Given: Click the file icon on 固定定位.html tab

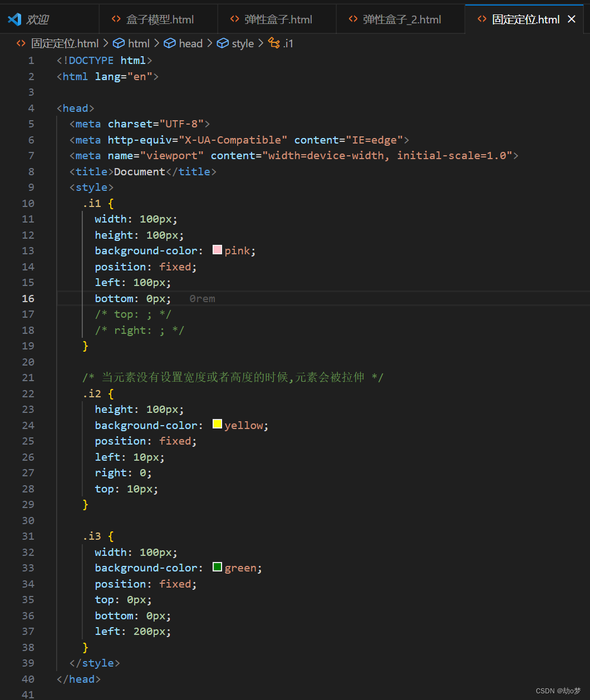Looking at the screenshot, I should point(481,18).
